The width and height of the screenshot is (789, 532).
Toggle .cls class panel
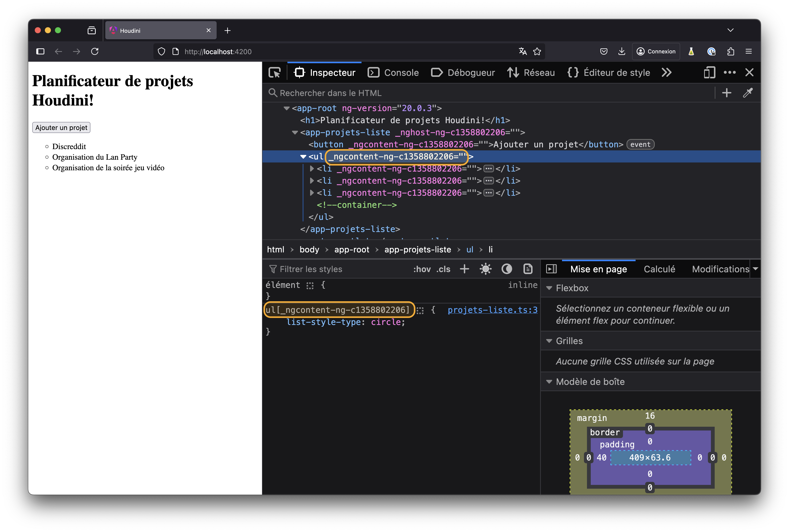pos(443,269)
